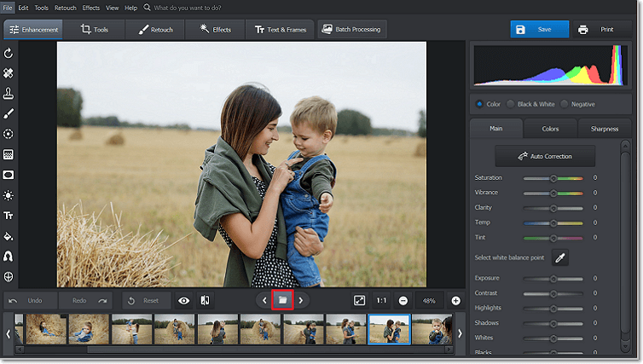643x364 pixels.
Task: Open the Sharpness settings tab
Action: pos(605,129)
